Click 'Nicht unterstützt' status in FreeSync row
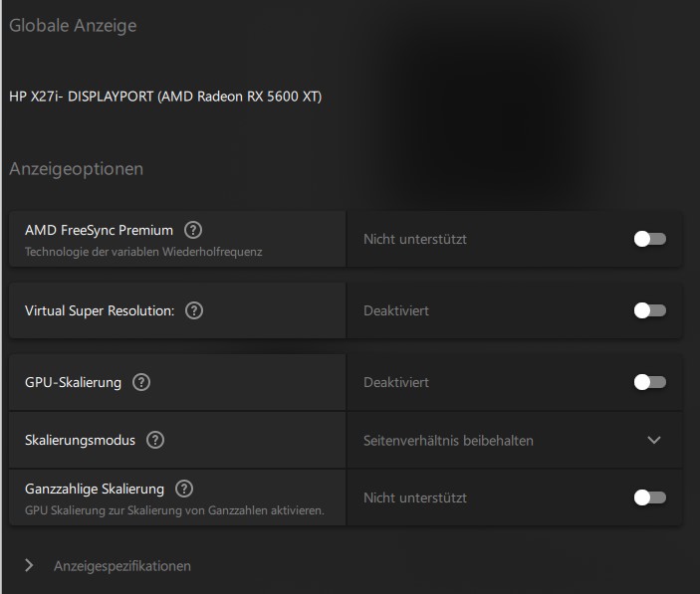This screenshot has height=594, width=700. click(415, 240)
